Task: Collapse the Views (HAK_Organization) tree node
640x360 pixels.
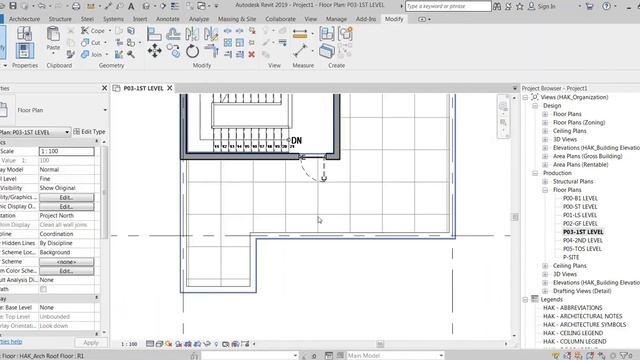Action: click(525, 97)
